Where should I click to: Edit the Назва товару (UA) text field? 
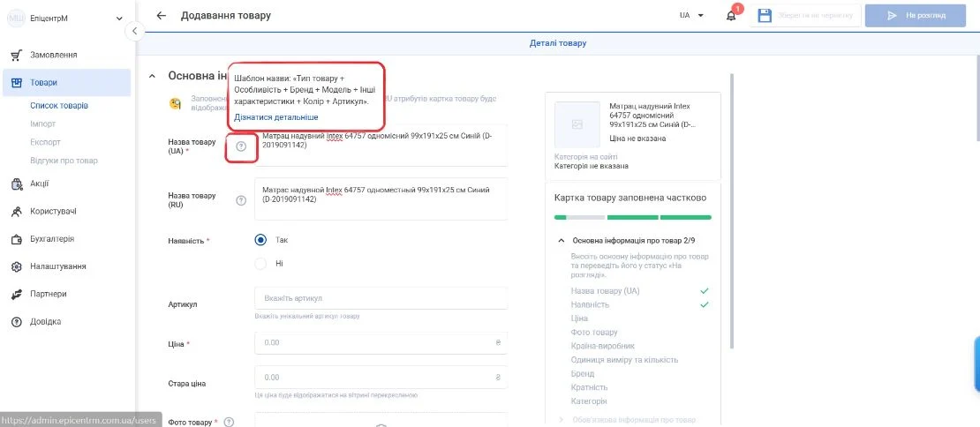pos(381,146)
